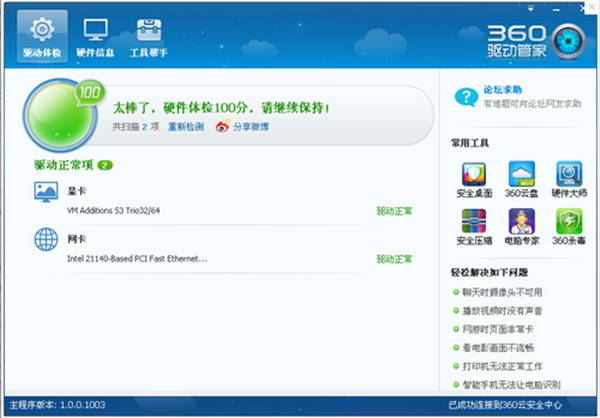Click the 360驱动管家 logo
The width and height of the screenshot is (600, 418).
[536, 41]
